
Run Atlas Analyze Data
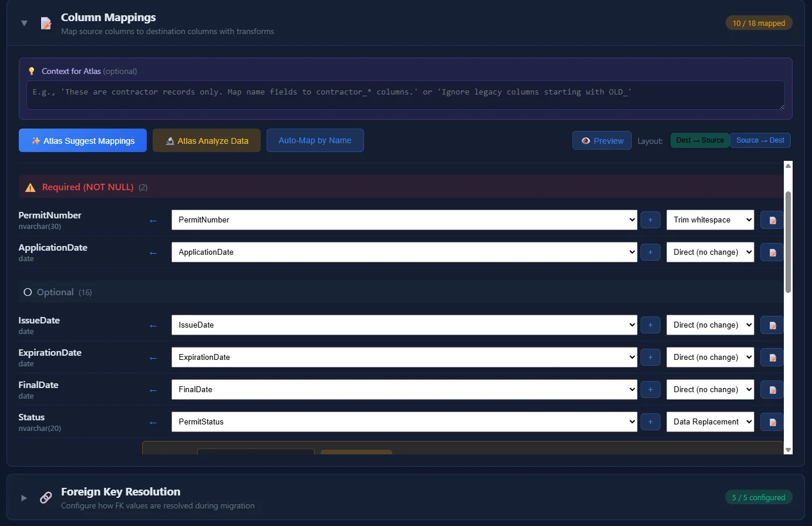click(x=206, y=140)
